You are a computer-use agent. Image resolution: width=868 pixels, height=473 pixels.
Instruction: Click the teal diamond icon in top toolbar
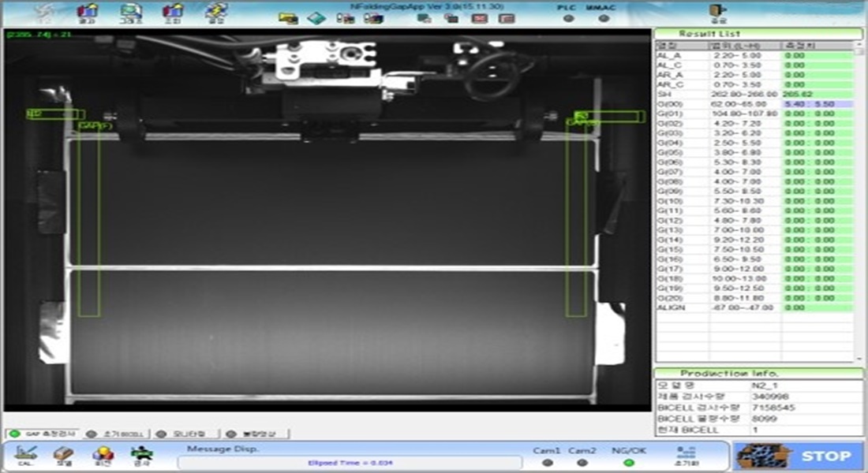click(x=316, y=18)
